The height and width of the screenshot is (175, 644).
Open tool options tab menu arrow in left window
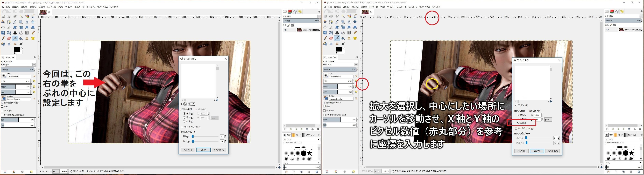click(x=34, y=57)
